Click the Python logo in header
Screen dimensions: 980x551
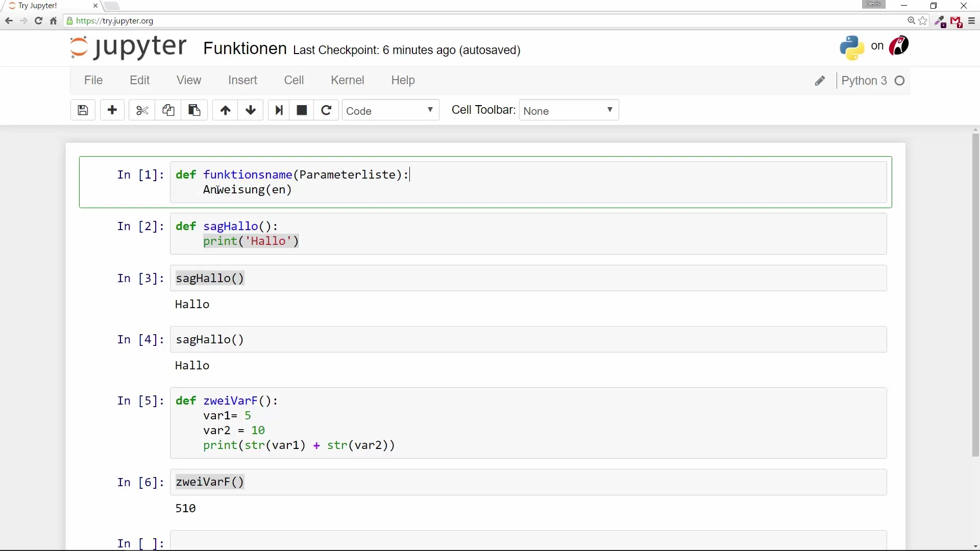pos(852,47)
